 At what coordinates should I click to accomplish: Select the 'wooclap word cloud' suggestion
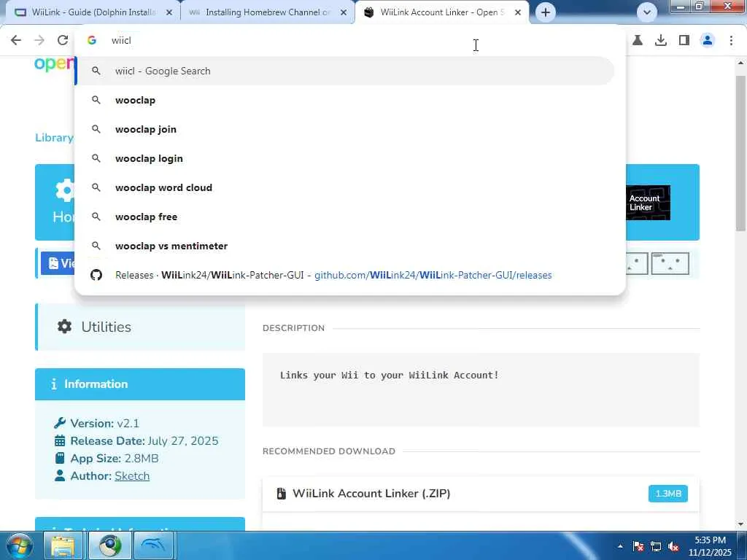pos(345,187)
